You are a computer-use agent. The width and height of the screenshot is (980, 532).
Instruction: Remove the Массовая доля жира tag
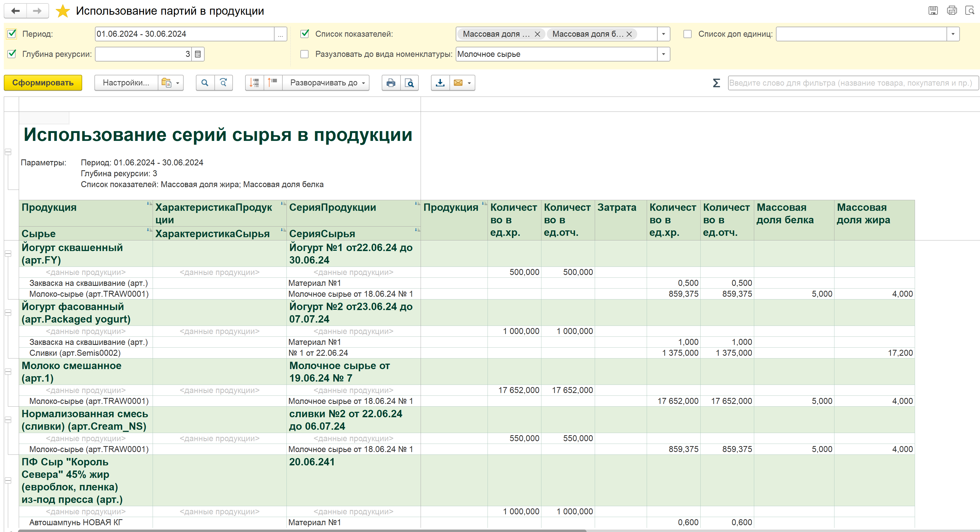click(538, 34)
